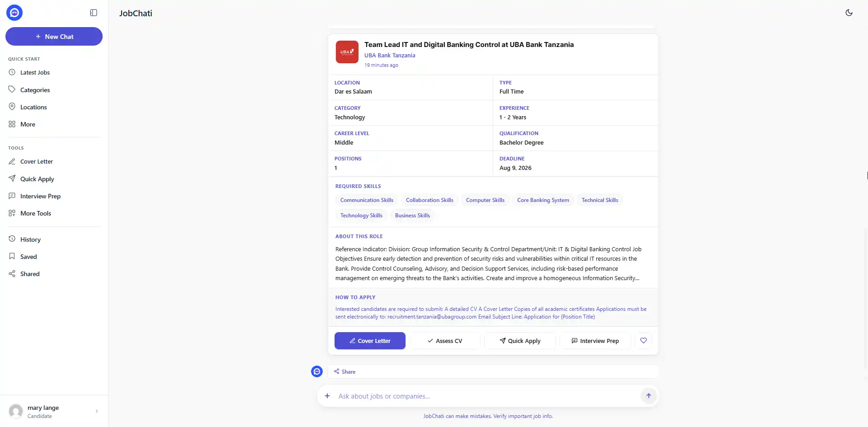Select Collaboration Skills tag

coord(429,200)
